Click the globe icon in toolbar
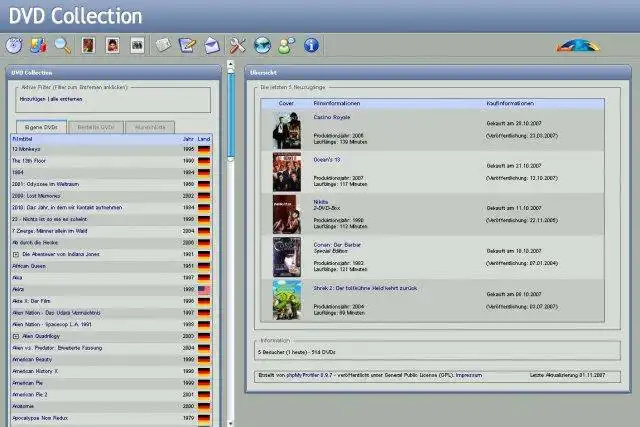This screenshot has height=427, width=640. (262, 45)
